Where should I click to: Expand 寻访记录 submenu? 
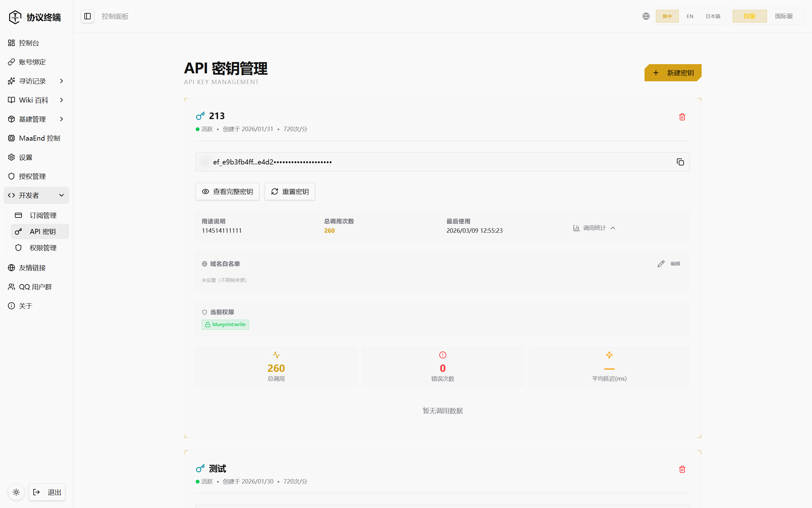[x=36, y=81]
